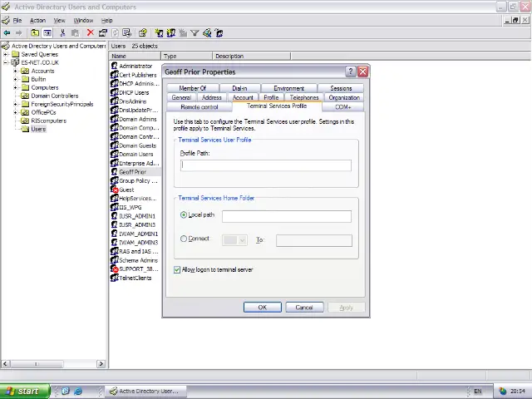The height and width of the screenshot is (399, 532).
Task: Open the File menu
Action: coord(17,20)
